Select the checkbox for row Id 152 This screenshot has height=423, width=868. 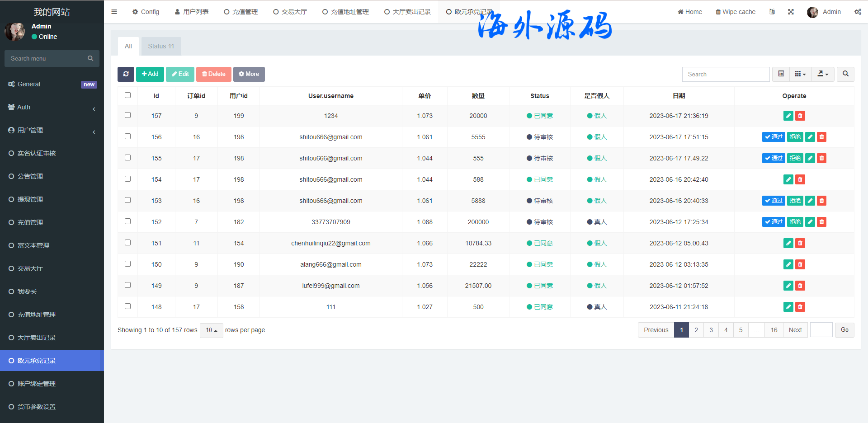tap(127, 221)
